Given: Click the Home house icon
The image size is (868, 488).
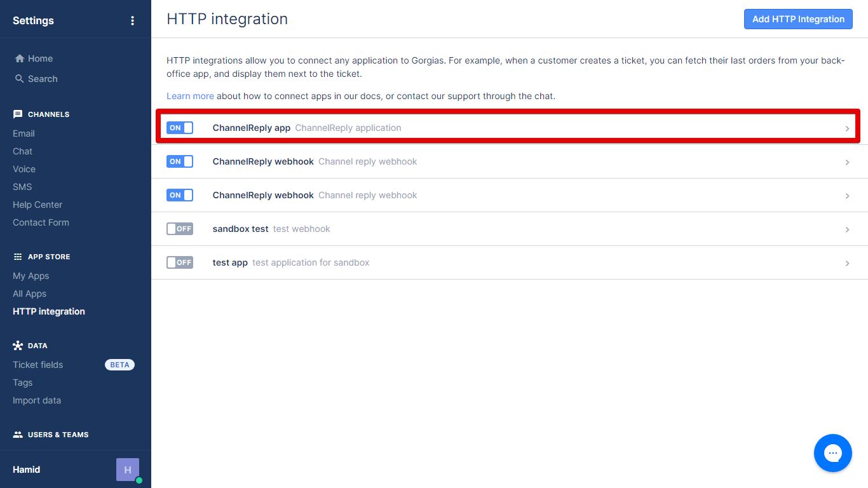Looking at the screenshot, I should 20,58.
